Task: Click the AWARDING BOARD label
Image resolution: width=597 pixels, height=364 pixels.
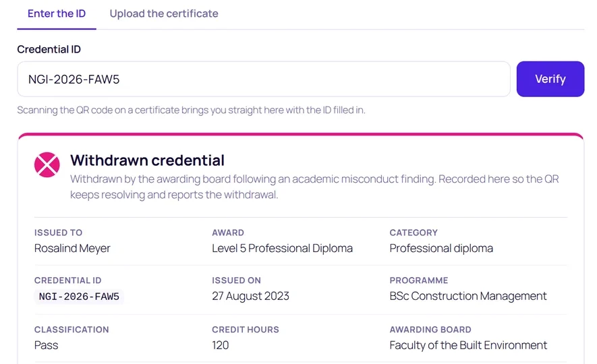Action: tap(430, 330)
